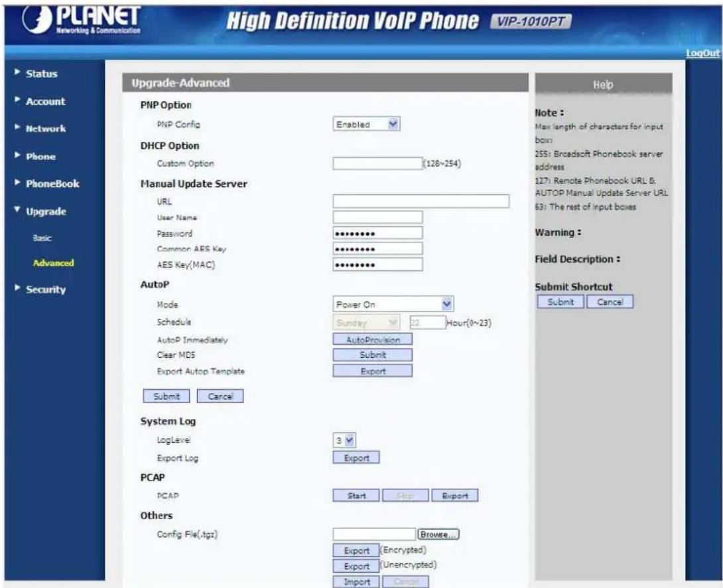Image resolution: width=723 pixels, height=588 pixels.
Task: Open the Security section
Action: pos(46,290)
